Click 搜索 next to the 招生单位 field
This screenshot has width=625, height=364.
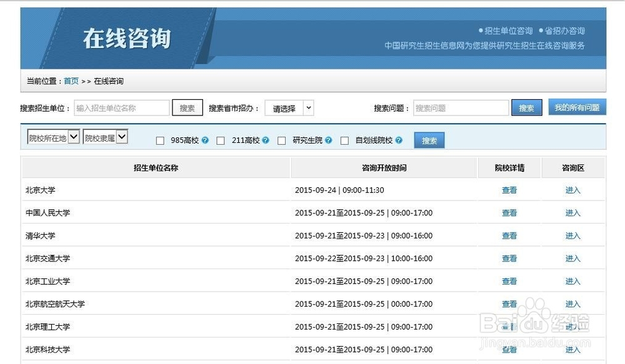(187, 108)
